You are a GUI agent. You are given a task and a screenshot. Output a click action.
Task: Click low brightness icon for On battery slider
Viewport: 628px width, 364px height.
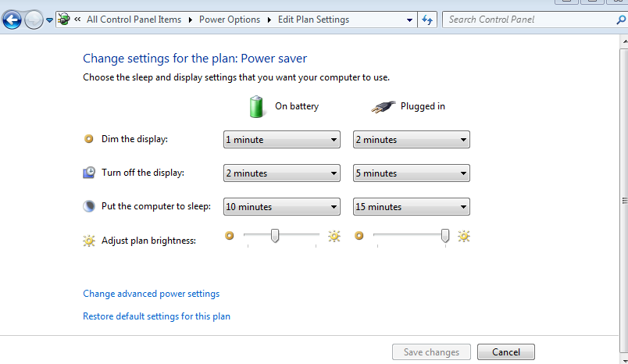click(229, 235)
